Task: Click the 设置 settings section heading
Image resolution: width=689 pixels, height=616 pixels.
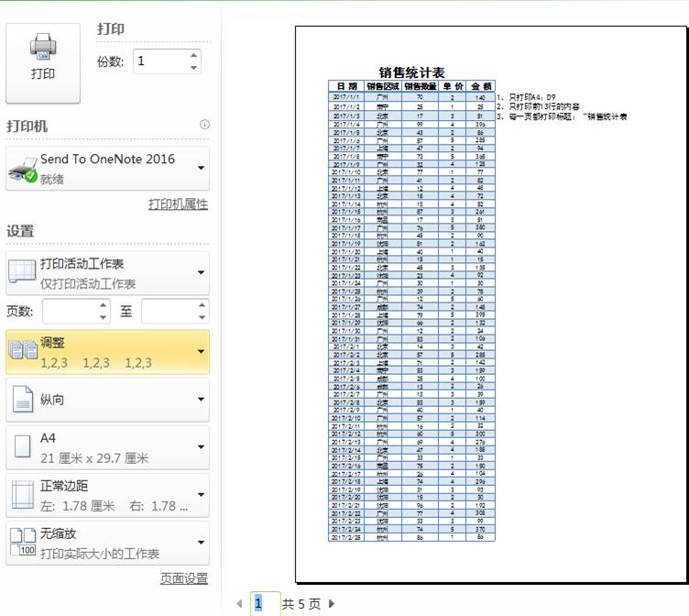Action: (20, 231)
